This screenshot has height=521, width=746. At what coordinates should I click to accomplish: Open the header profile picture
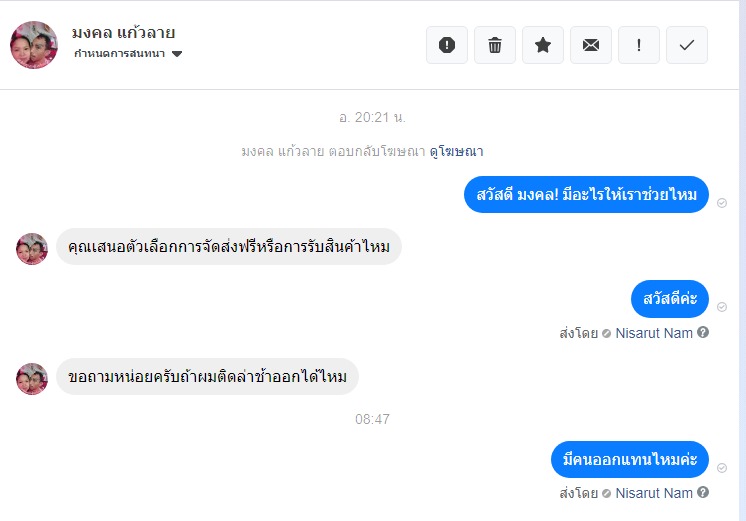click(33, 45)
